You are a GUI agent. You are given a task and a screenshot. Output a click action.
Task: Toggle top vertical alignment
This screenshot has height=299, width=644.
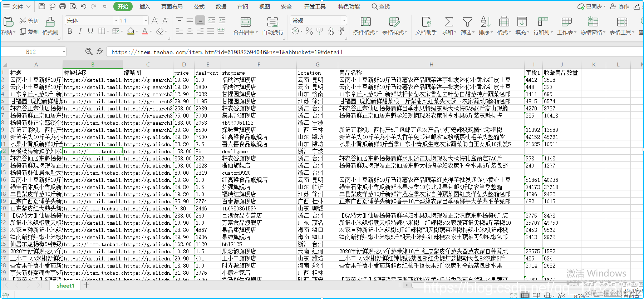pos(180,20)
